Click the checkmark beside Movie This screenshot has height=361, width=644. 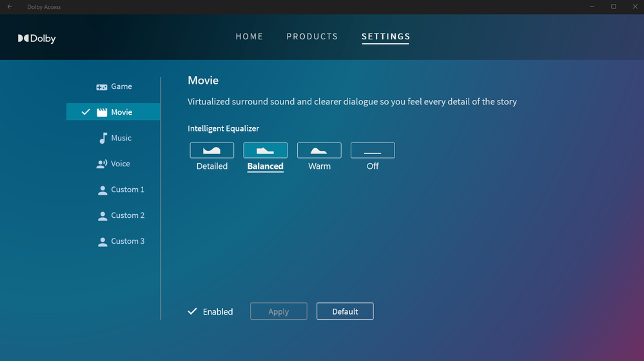(86, 112)
